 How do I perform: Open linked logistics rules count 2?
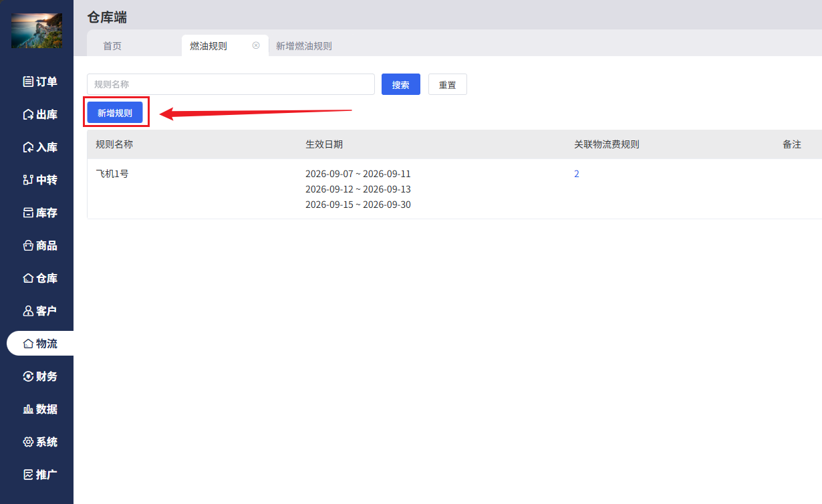pos(577,174)
